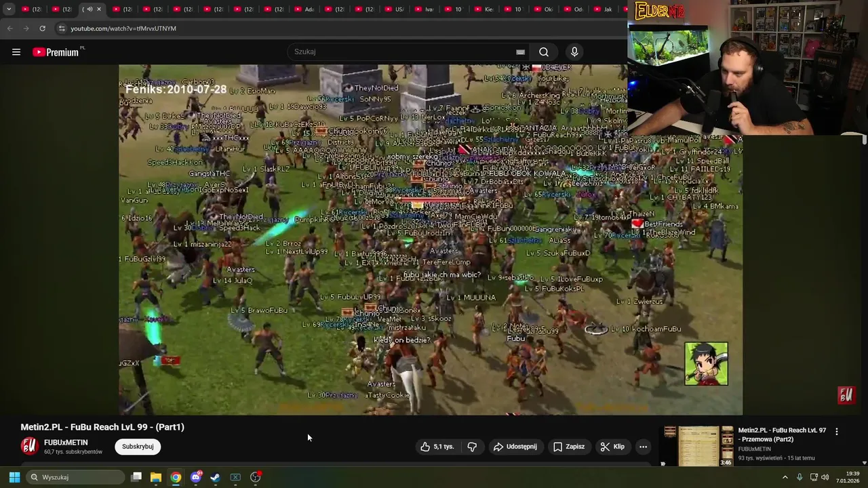Open FUBUxMETIN channel name link
Screen dimensions: 868x488
tap(66, 443)
